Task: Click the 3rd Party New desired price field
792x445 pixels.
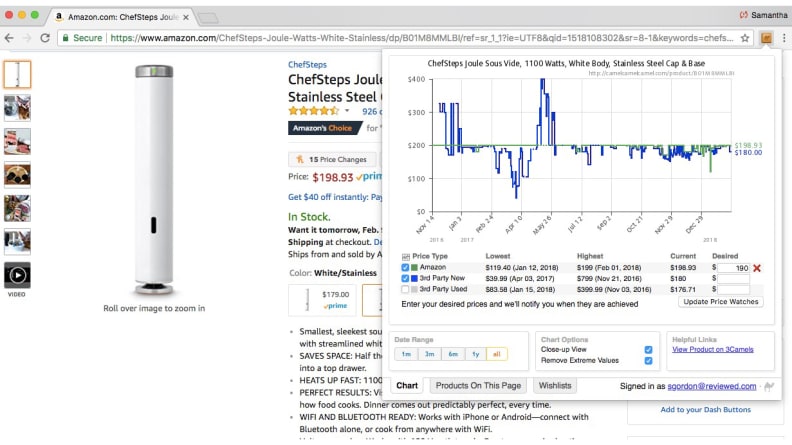Action: coord(733,279)
